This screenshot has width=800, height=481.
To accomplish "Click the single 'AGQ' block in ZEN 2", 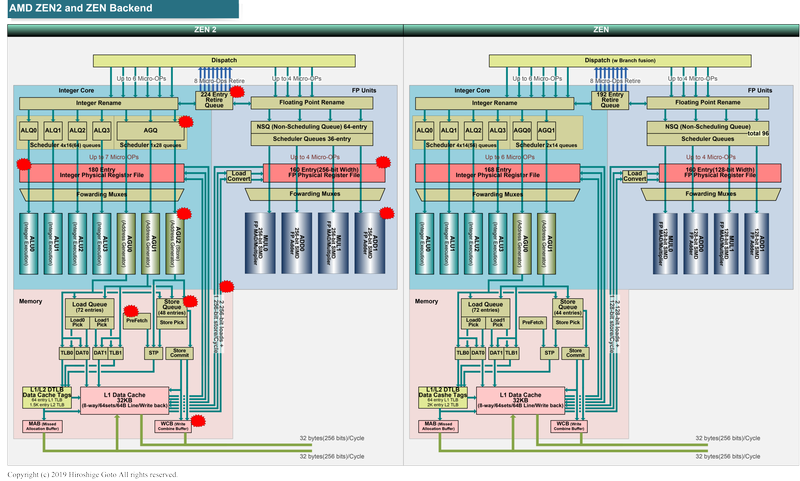I will pyautogui.click(x=151, y=131).
